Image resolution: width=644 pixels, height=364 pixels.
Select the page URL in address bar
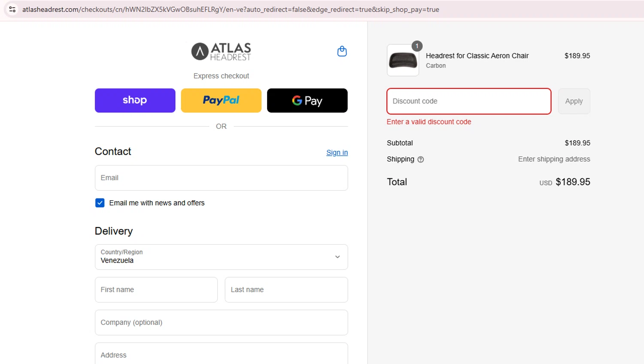coord(231,9)
